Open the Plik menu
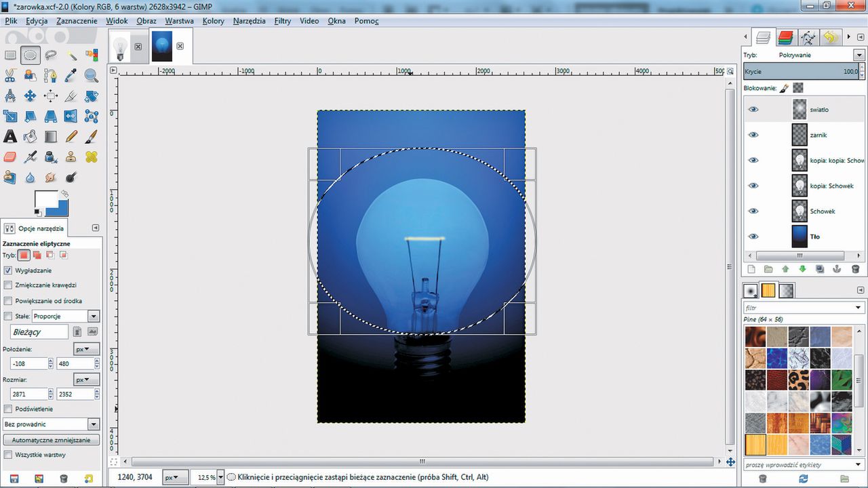This screenshot has width=868, height=488. point(11,21)
